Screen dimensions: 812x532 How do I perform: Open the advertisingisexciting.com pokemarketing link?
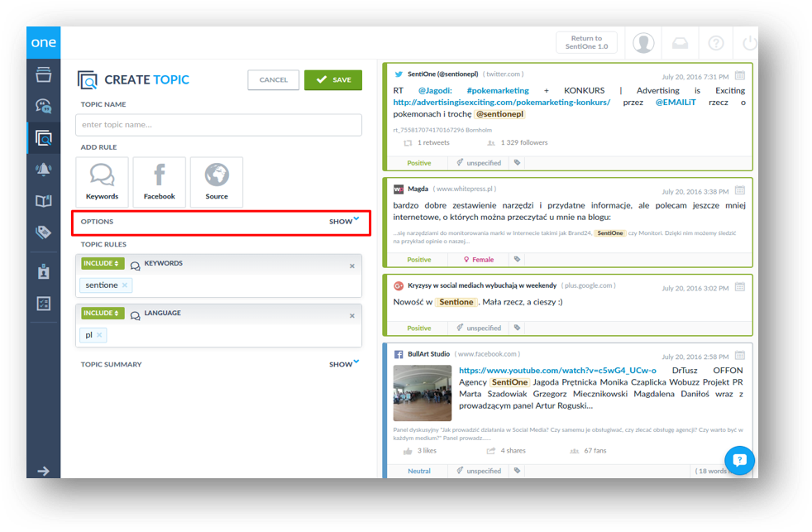501,102
